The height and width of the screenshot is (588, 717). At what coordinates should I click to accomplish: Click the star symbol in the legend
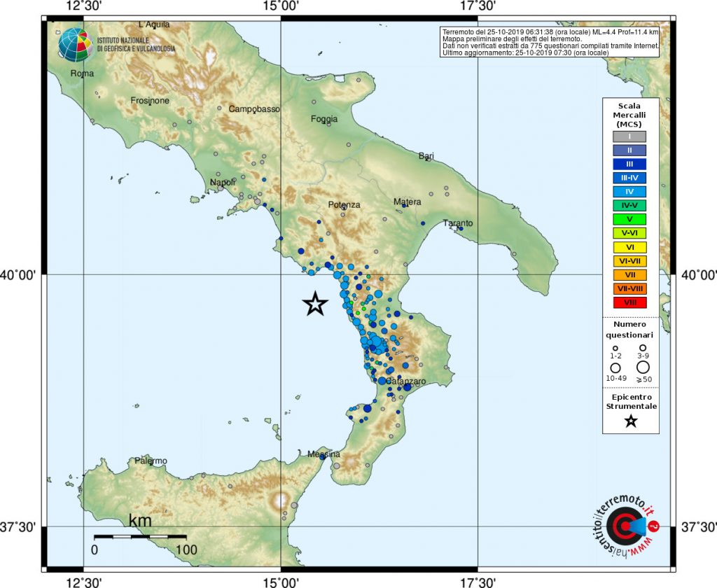coord(631,421)
